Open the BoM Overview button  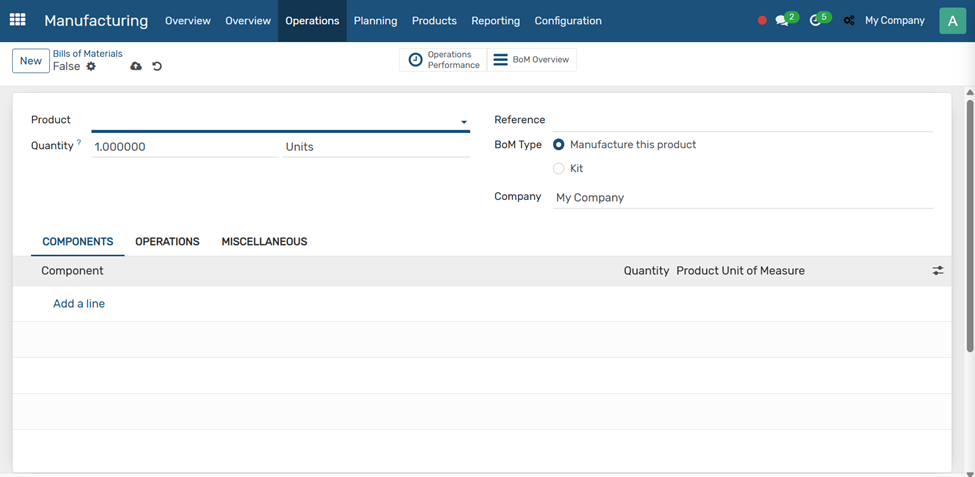point(531,60)
